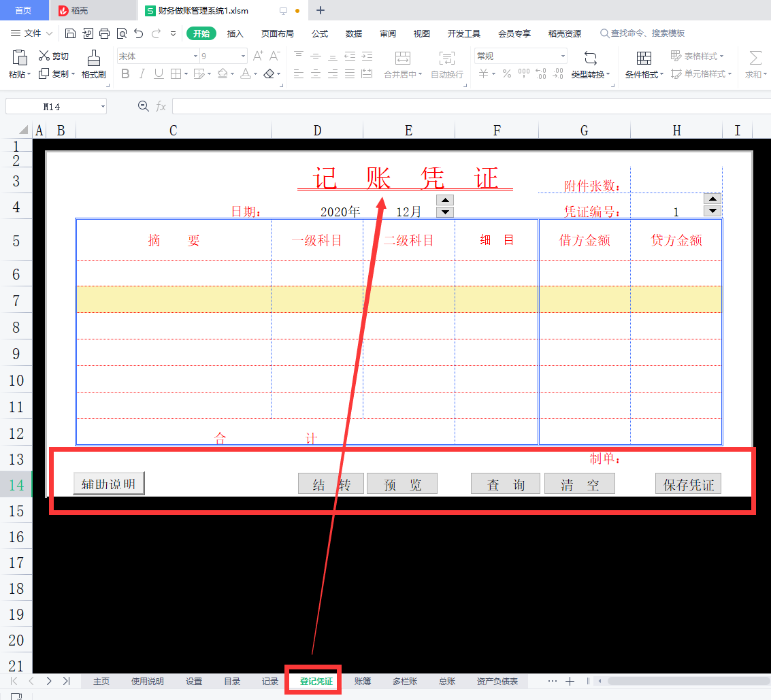Switch to the 资产负债表 sheet tab
The height and width of the screenshot is (700, 771).
click(497, 682)
